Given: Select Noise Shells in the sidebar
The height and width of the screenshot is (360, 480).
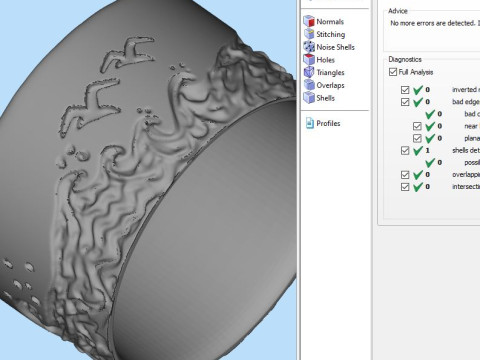Looking at the screenshot, I should pos(335,47).
